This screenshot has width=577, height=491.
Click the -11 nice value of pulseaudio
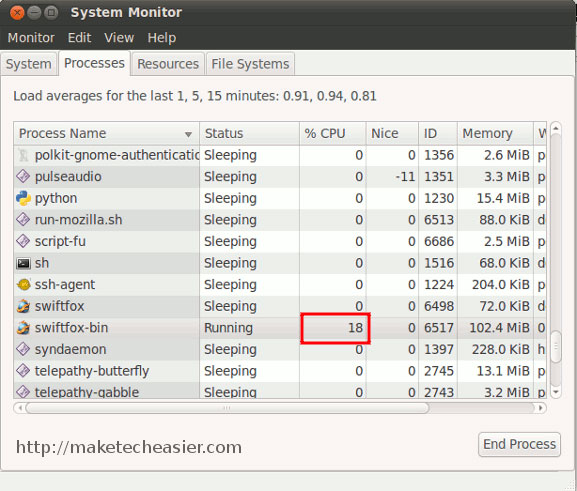(x=405, y=177)
